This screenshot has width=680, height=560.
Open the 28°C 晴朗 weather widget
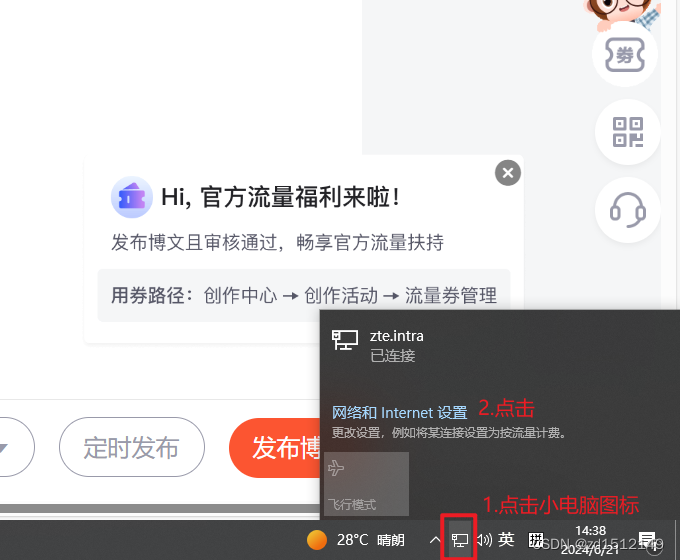click(356, 540)
